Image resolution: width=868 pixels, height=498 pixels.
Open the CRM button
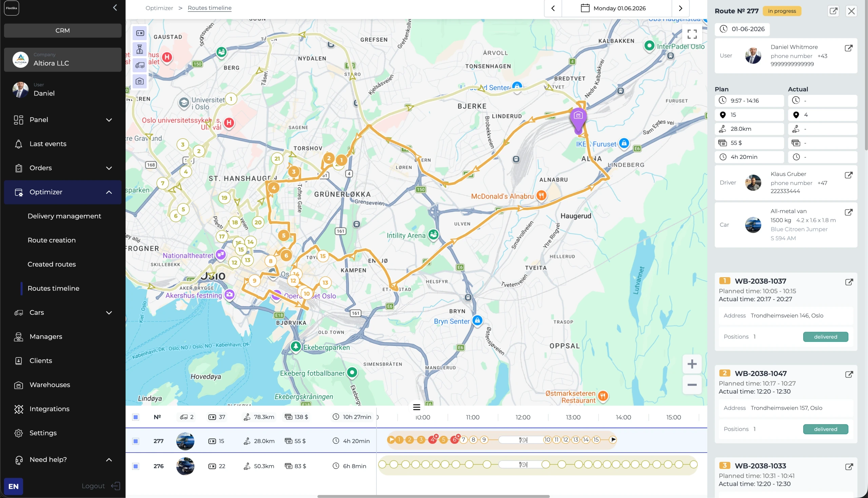(x=63, y=30)
